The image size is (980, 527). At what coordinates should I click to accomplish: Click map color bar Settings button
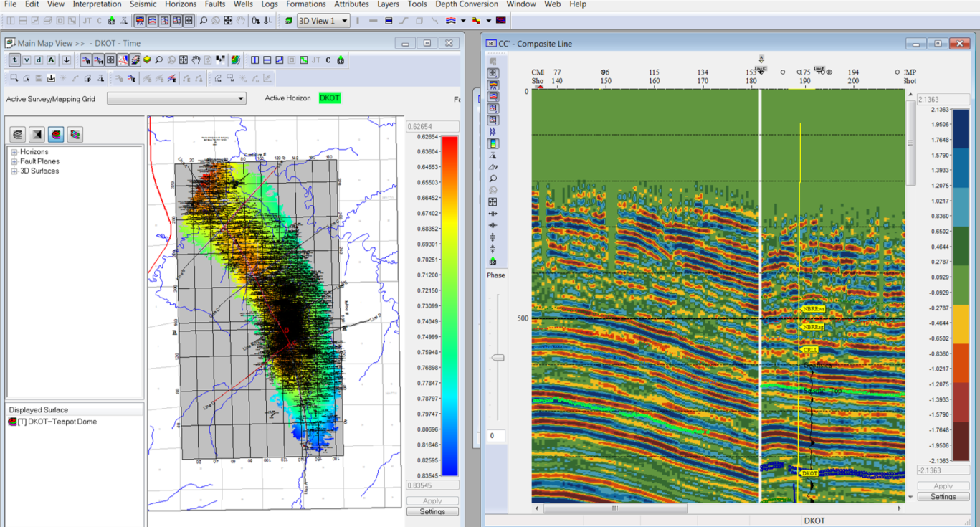tap(432, 511)
